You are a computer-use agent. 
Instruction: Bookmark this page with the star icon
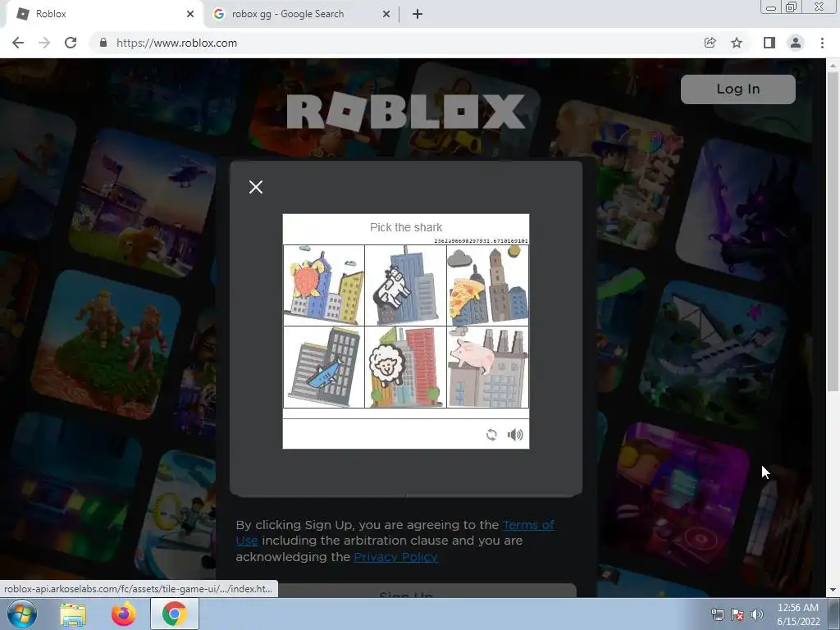[x=737, y=43]
